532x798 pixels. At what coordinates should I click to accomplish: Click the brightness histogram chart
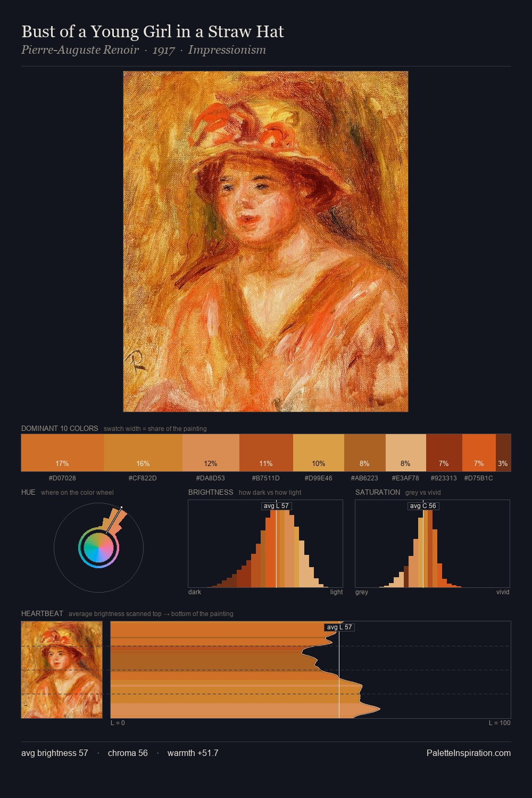(x=265, y=544)
